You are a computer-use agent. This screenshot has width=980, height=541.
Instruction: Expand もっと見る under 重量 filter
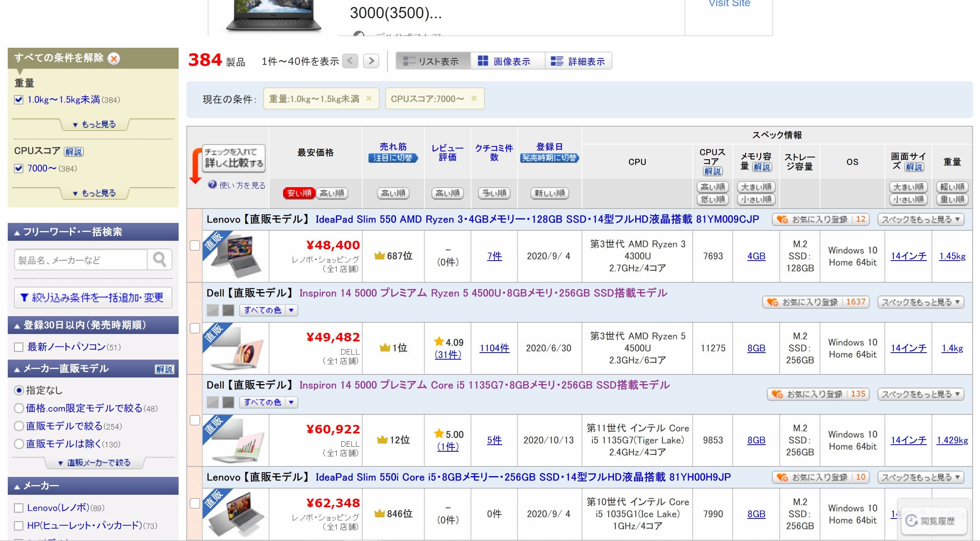tap(95, 125)
